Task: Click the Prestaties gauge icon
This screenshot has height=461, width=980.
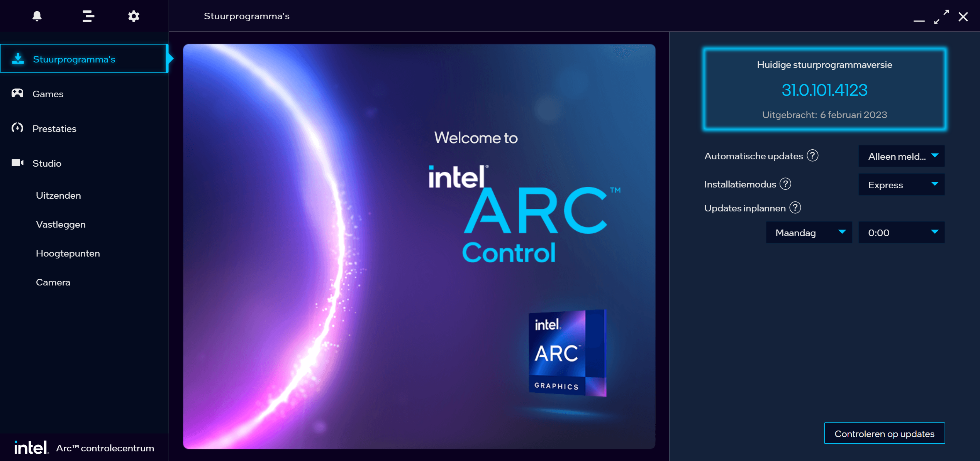Action: tap(17, 128)
